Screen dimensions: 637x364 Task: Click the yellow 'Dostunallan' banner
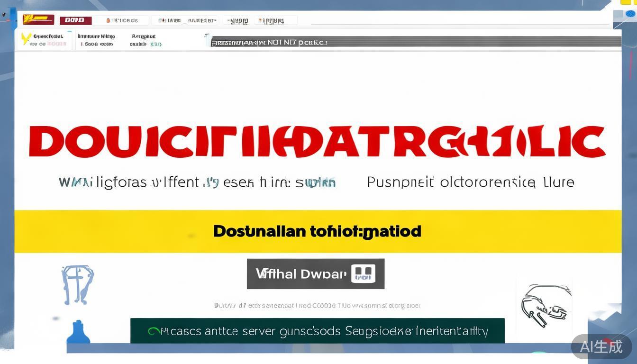(x=318, y=231)
